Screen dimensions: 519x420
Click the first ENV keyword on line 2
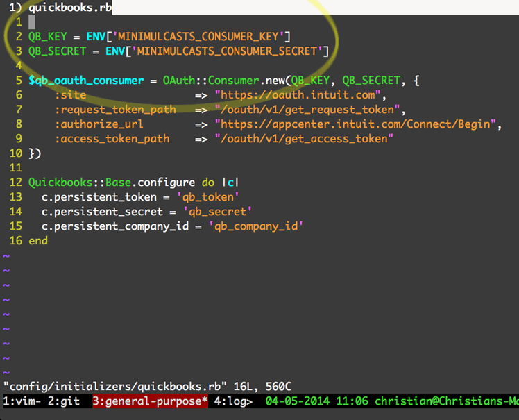coord(96,36)
